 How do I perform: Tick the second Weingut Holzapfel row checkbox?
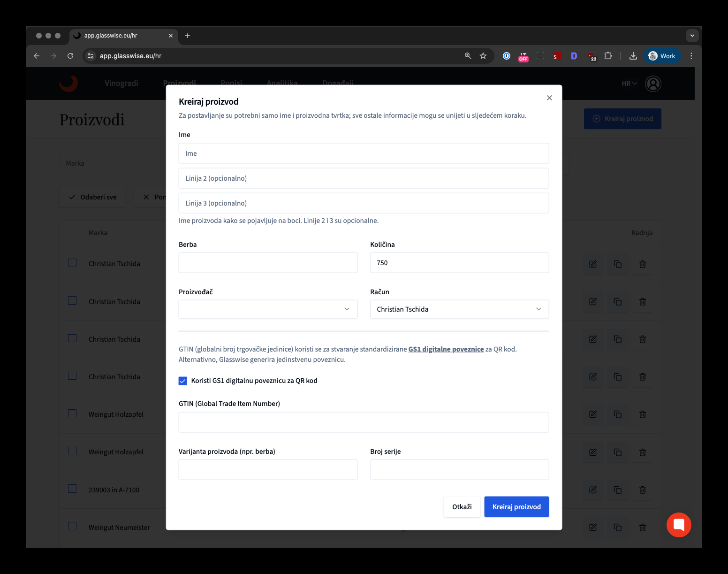point(72,451)
